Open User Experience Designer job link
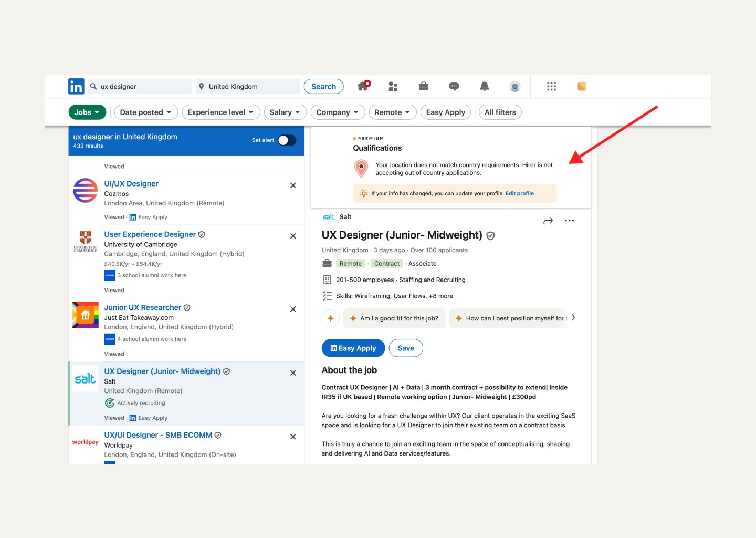This screenshot has height=538, width=756. pyautogui.click(x=150, y=234)
